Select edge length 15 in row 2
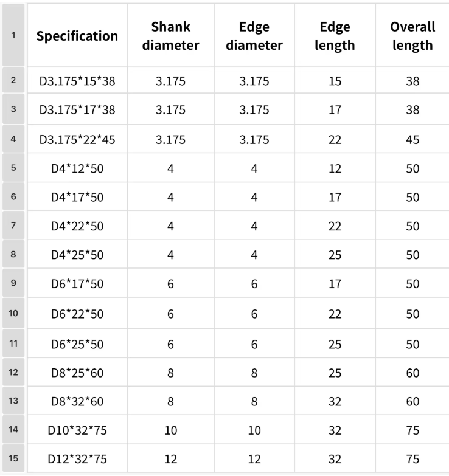 tap(335, 80)
